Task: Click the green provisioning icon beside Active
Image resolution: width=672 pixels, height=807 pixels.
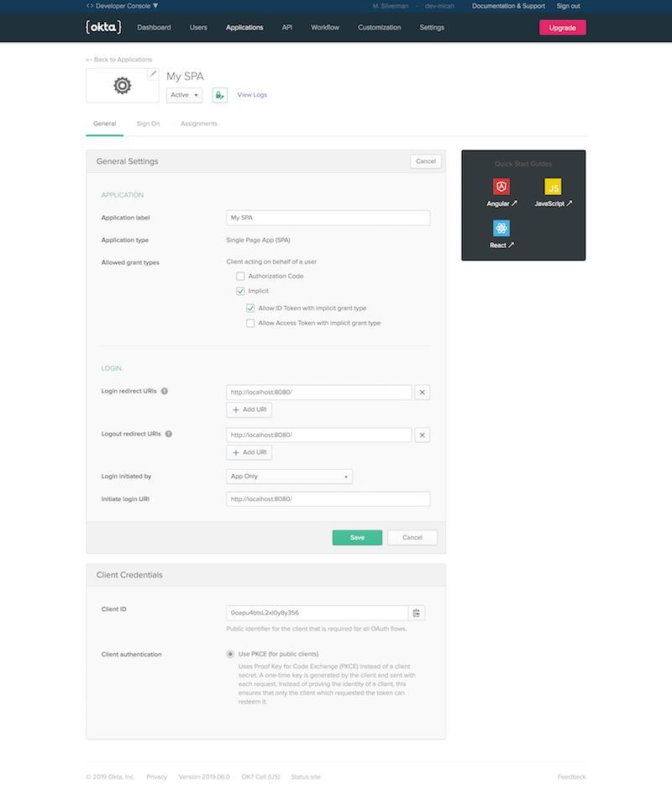Action: pos(219,95)
